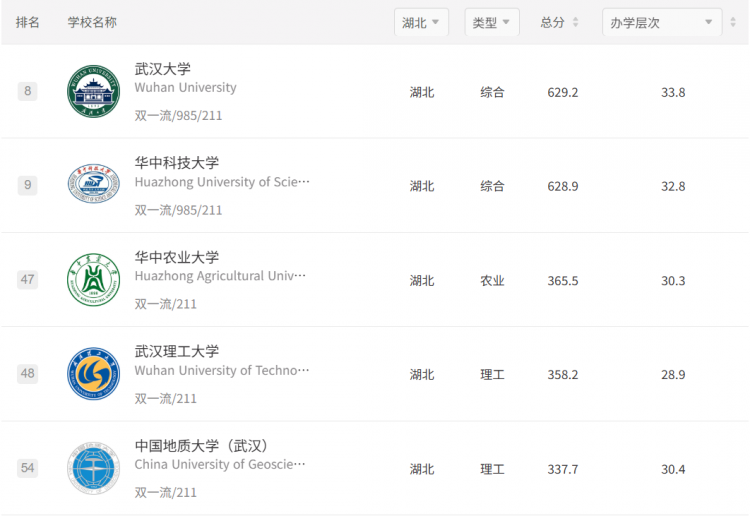The width and height of the screenshot is (750, 516).
Task: Click the rank 47 badge
Action: click(27, 279)
